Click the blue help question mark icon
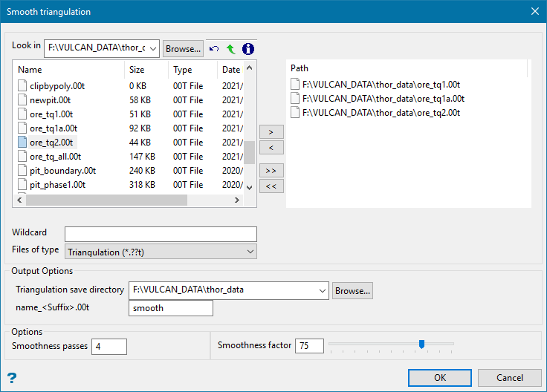 12,377
